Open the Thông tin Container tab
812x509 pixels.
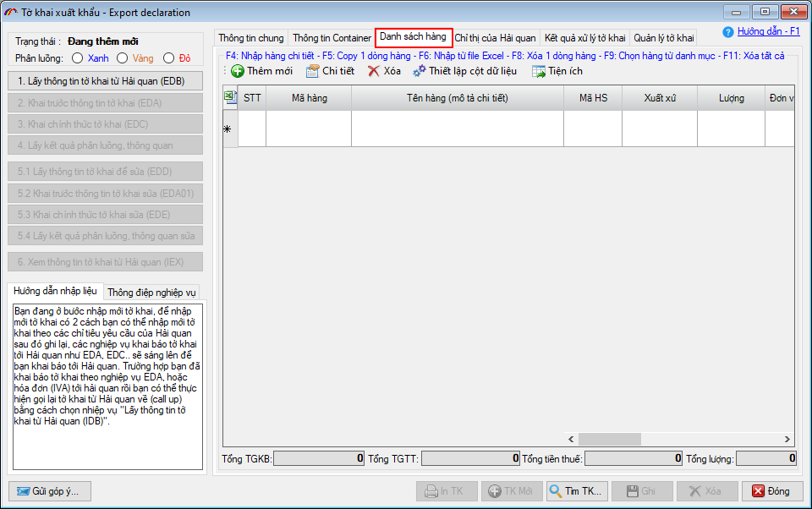coord(332,38)
